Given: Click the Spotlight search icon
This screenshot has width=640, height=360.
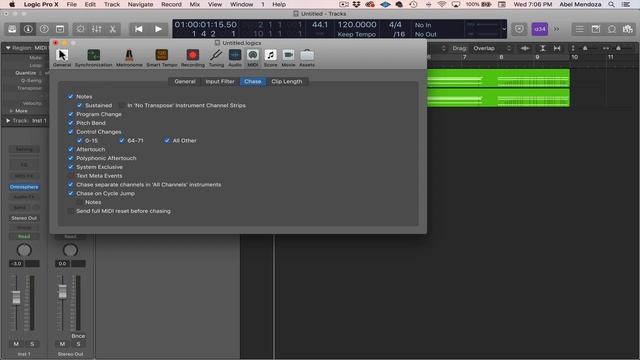Looking at the screenshot, I should [611, 4].
